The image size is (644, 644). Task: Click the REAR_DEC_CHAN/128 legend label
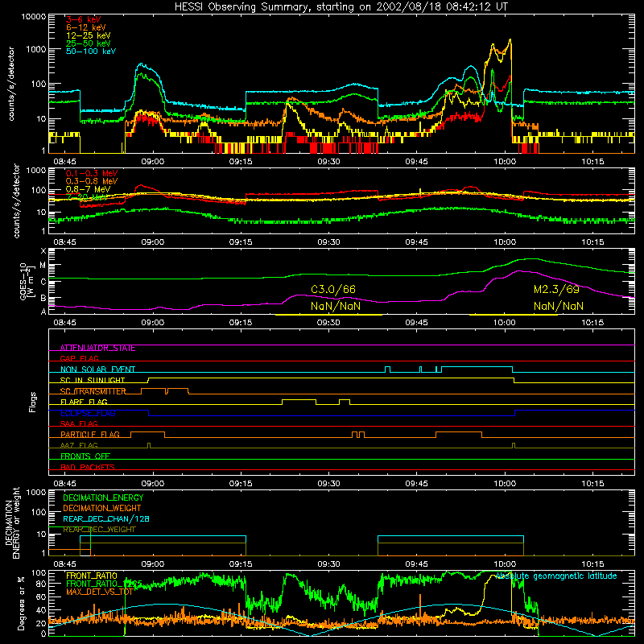[106, 519]
